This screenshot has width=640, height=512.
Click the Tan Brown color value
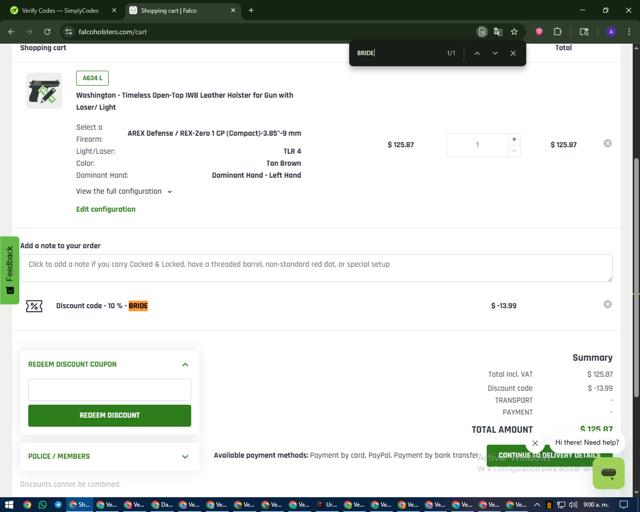click(x=284, y=163)
